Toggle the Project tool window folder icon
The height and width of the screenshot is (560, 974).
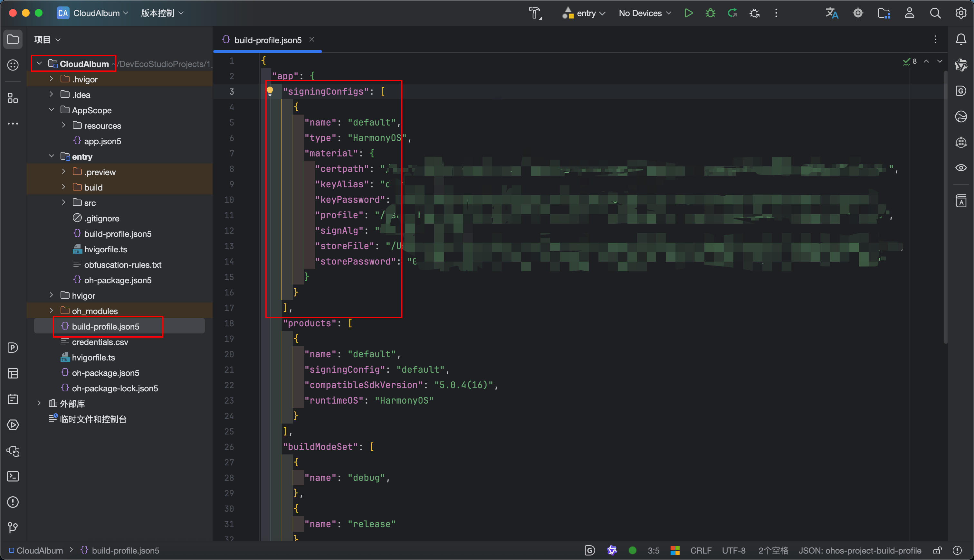(x=13, y=39)
